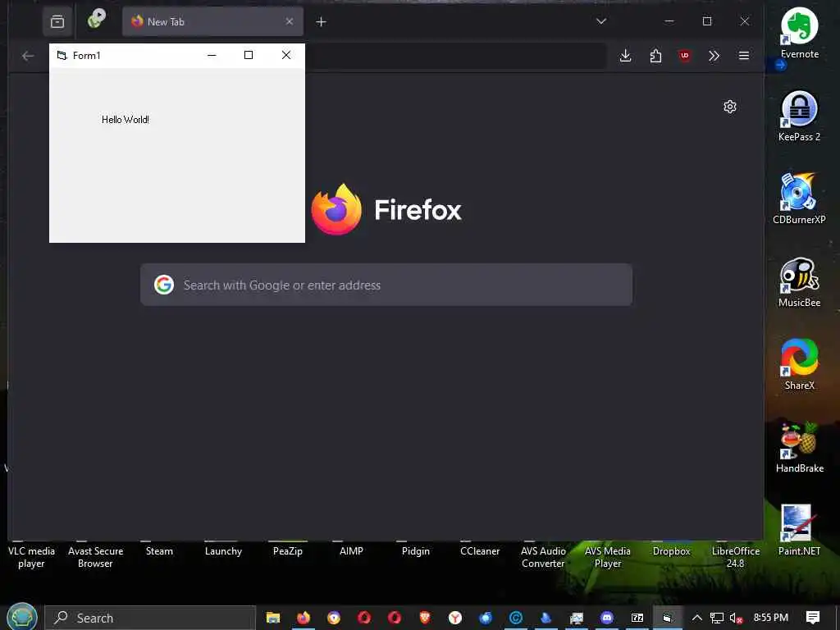Minimize the Form1 window
The width and height of the screenshot is (840, 630).
[x=212, y=55]
